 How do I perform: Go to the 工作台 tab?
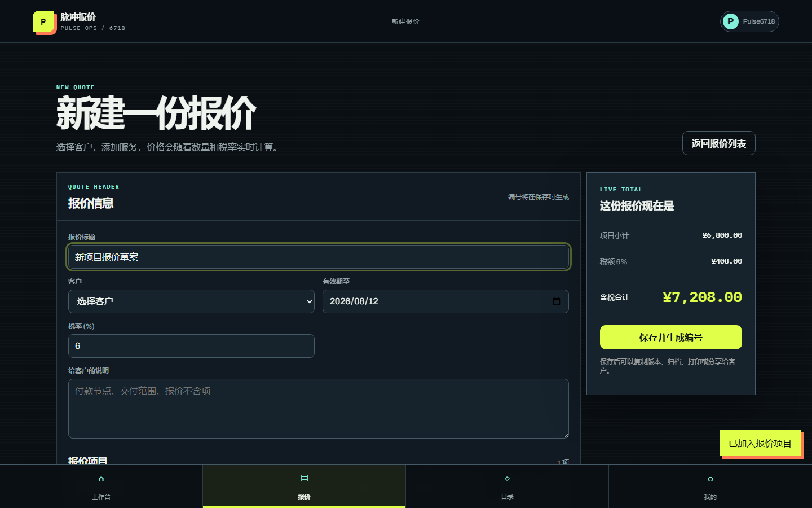coord(101,487)
